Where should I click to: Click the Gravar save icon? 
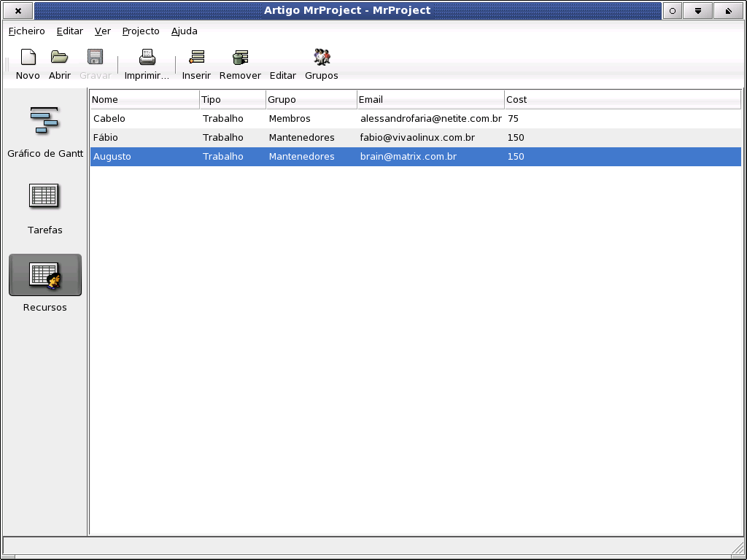(x=96, y=57)
